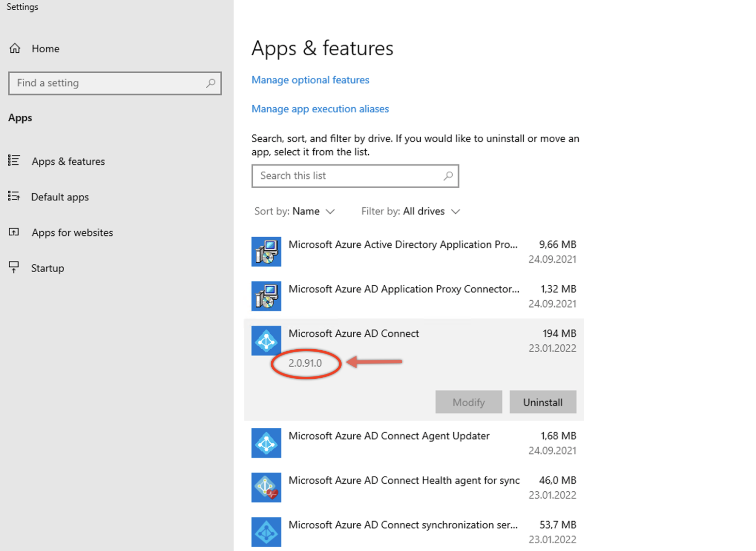Click the 1,68 MB size value

(559, 436)
